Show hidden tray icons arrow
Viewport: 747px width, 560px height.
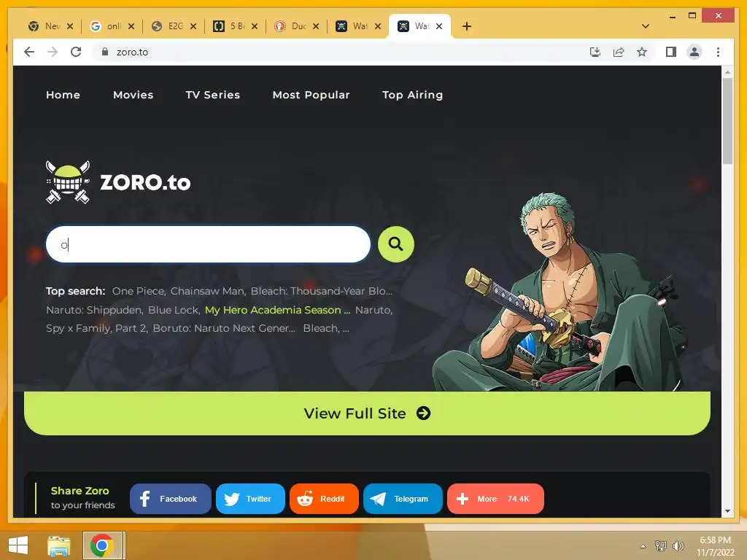[643, 546]
